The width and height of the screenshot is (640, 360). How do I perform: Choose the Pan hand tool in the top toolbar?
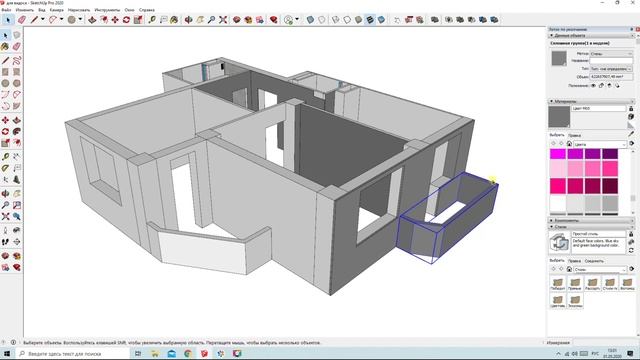point(200,20)
